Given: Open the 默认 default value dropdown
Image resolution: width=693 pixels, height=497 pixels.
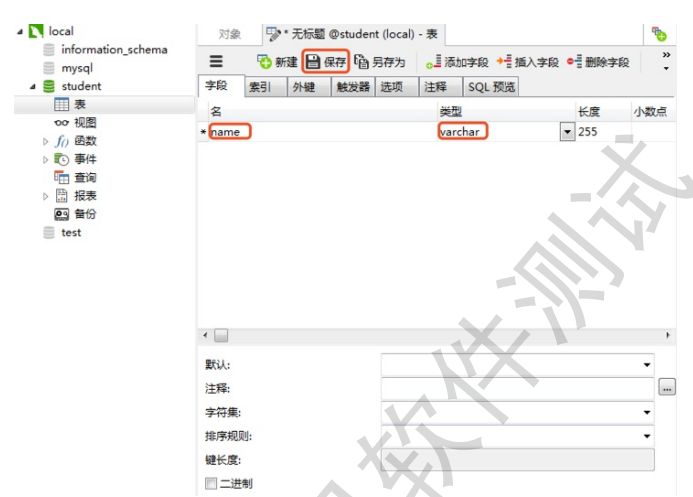Looking at the screenshot, I should tap(647, 365).
